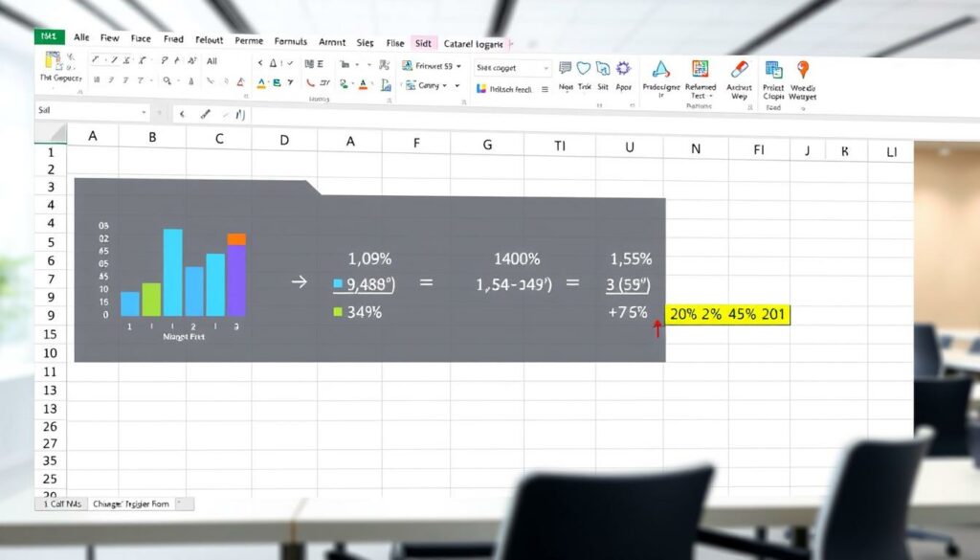Switch to the Fiew ribbon tab
Viewport: 980px width, 560px height.
pos(109,38)
